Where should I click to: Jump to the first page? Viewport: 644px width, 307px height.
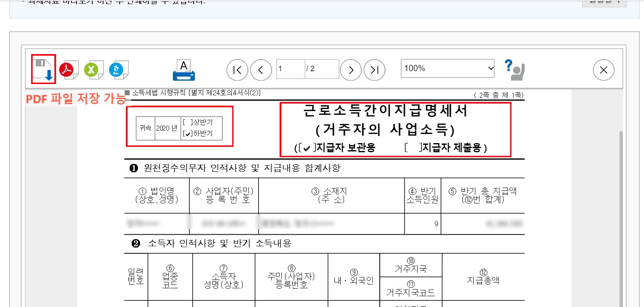point(237,69)
